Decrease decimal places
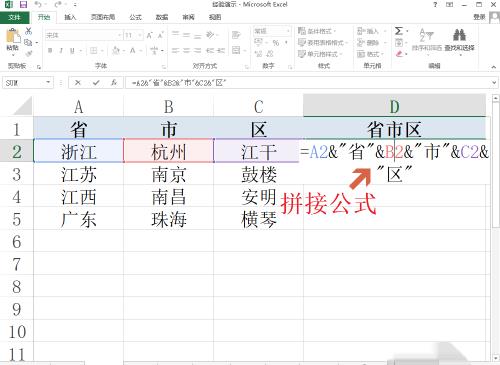The width and height of the screenshot is (500, 365). 270,54
